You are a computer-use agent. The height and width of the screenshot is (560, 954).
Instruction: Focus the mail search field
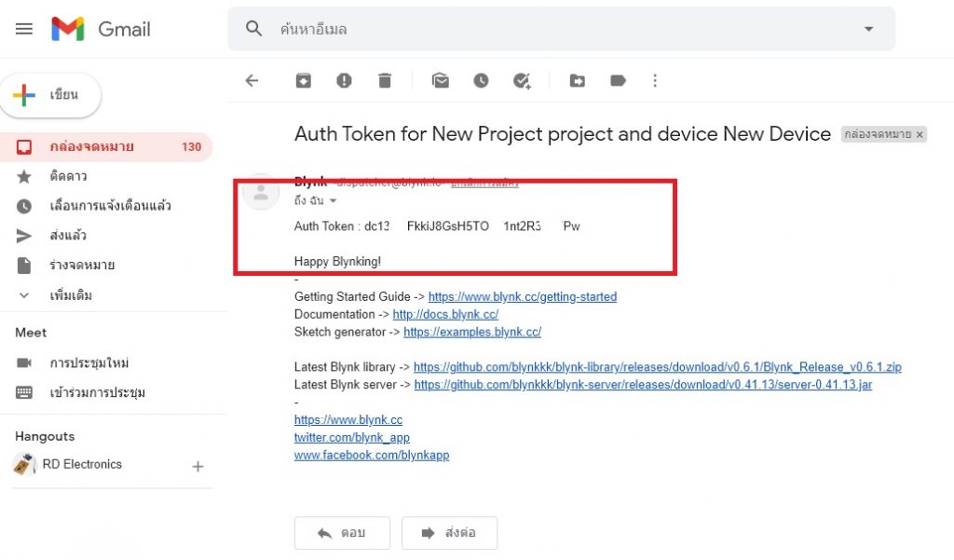click(561, 29)
